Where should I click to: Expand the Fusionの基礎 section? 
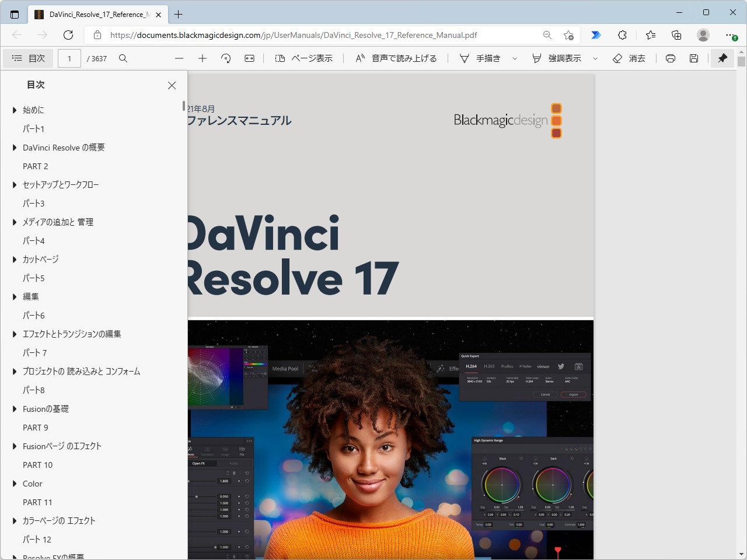(x=15, y=408)
